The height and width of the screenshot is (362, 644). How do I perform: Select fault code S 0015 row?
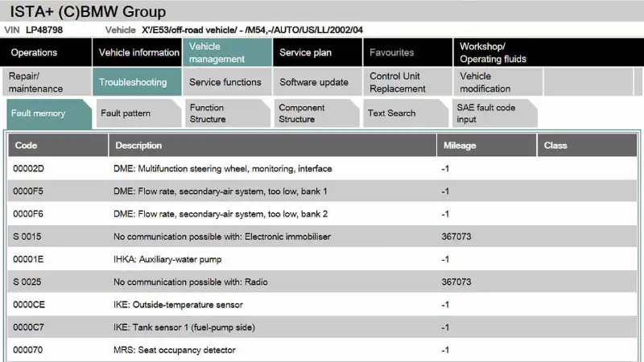[322, 237]
